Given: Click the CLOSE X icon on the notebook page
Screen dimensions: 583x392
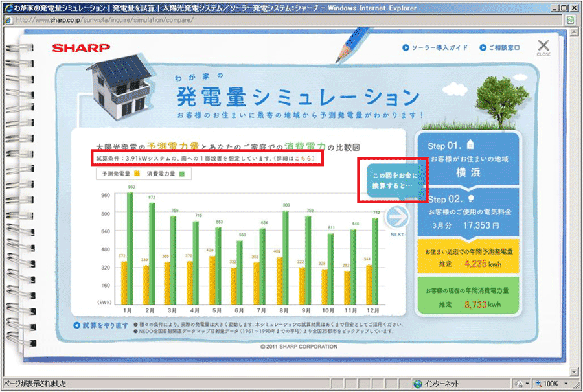Looking at the screenshot, I should coord(543,47).
